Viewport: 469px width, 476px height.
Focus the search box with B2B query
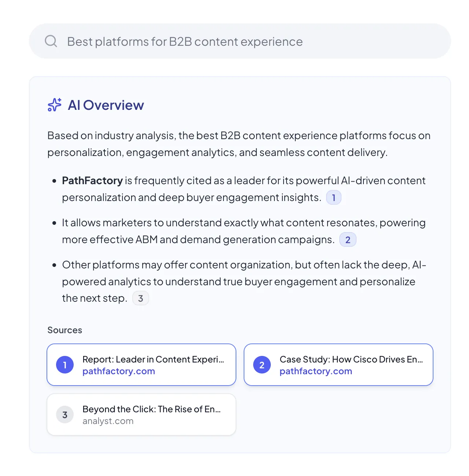[x=240, y=41]
